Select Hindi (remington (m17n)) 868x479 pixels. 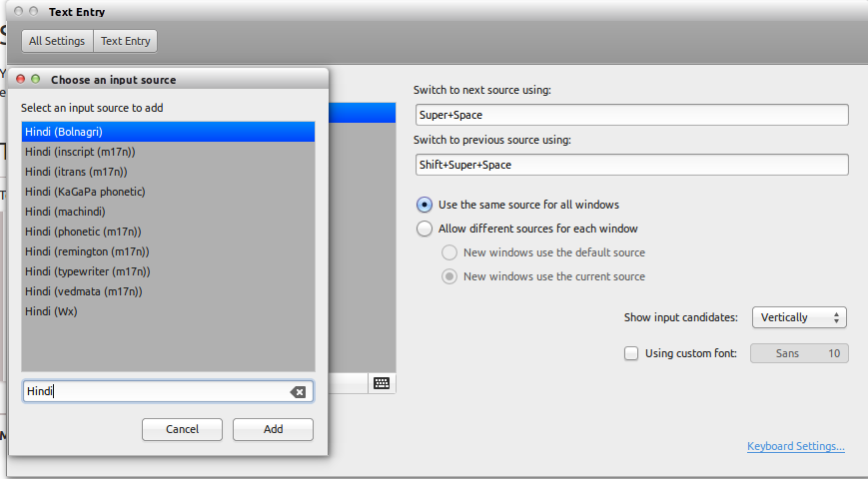click(x=168, y=251)
